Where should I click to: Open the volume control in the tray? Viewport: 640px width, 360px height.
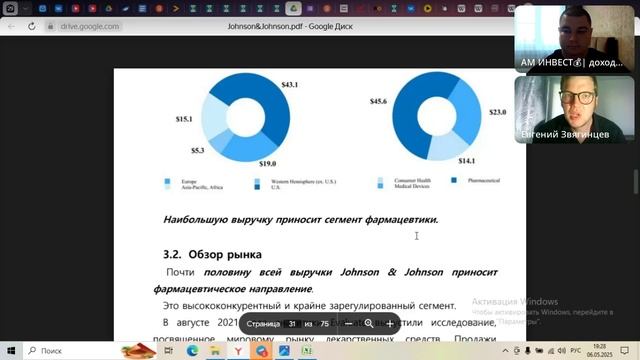[562, 351]
